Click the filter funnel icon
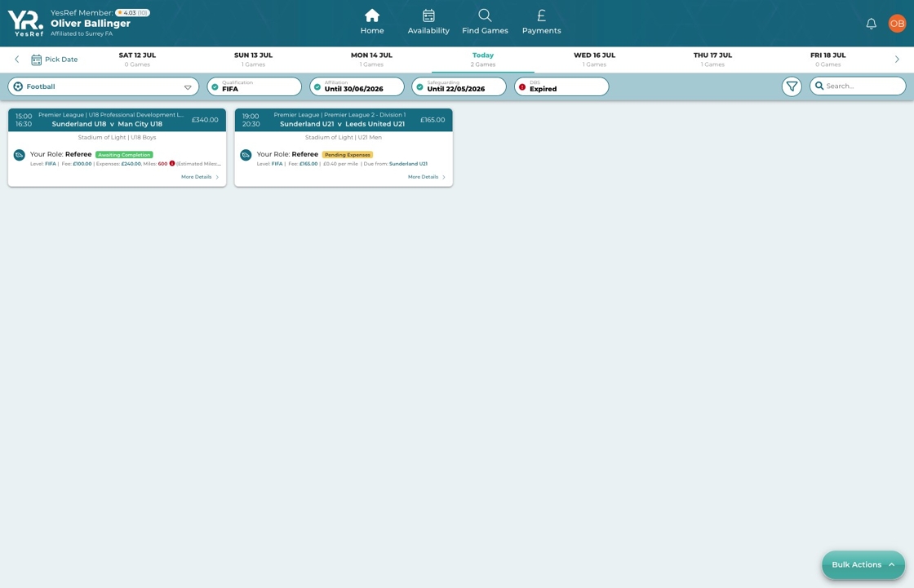The image size is (914, 588). tap(792, 86)
